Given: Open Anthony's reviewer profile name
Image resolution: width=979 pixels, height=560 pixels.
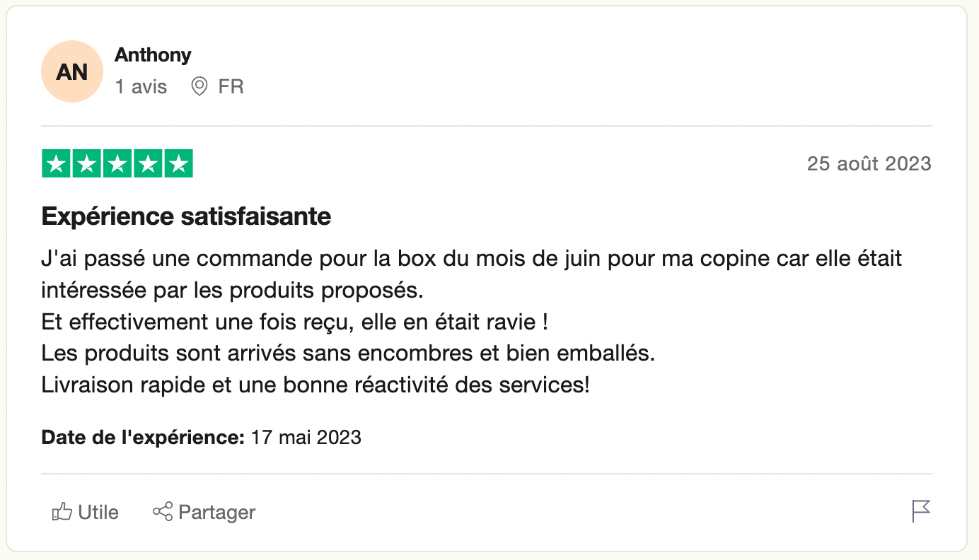Looking at the screenshot, I should 153,54.
